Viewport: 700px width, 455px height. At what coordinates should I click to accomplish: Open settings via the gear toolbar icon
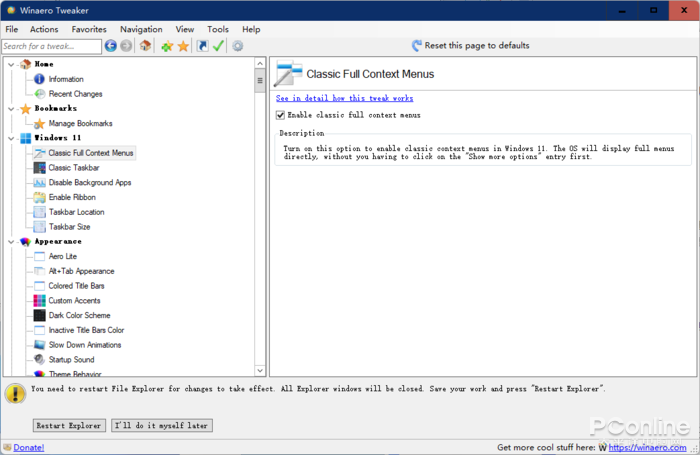238,46
